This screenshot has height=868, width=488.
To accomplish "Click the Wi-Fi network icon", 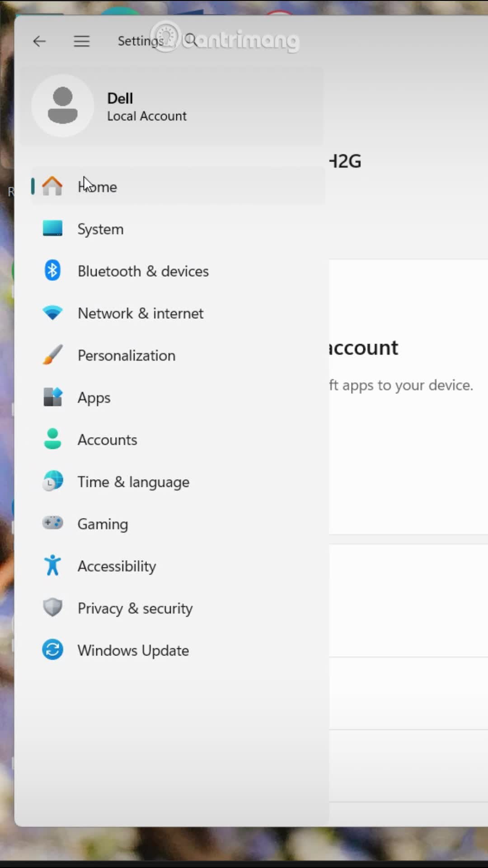I will click(x=52, y=313).
